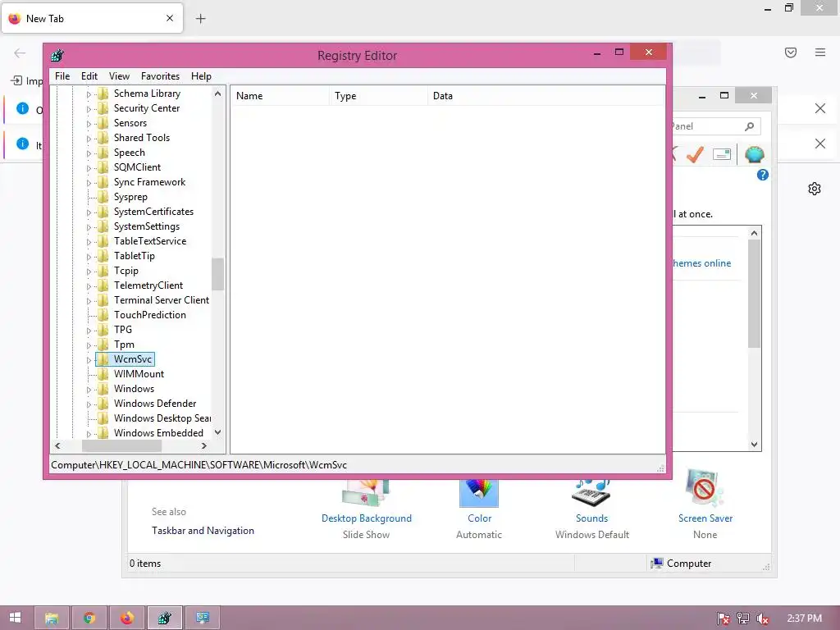Select the WIMMount key

coord(139,374)
